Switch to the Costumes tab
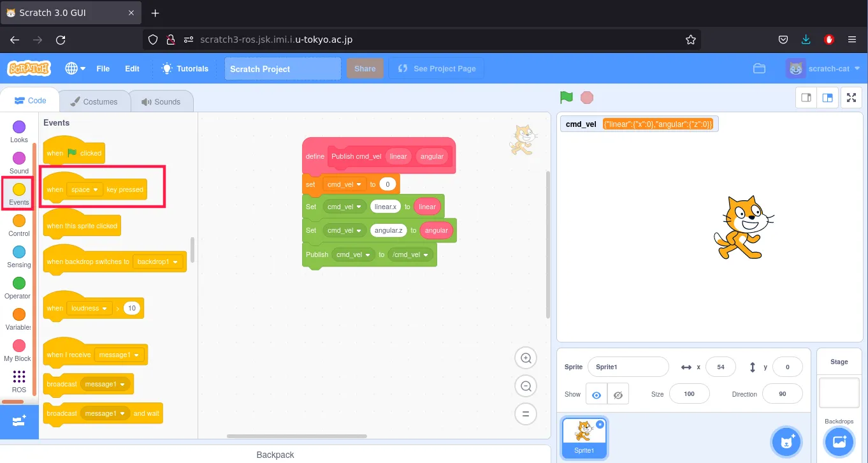 point(94,101)
